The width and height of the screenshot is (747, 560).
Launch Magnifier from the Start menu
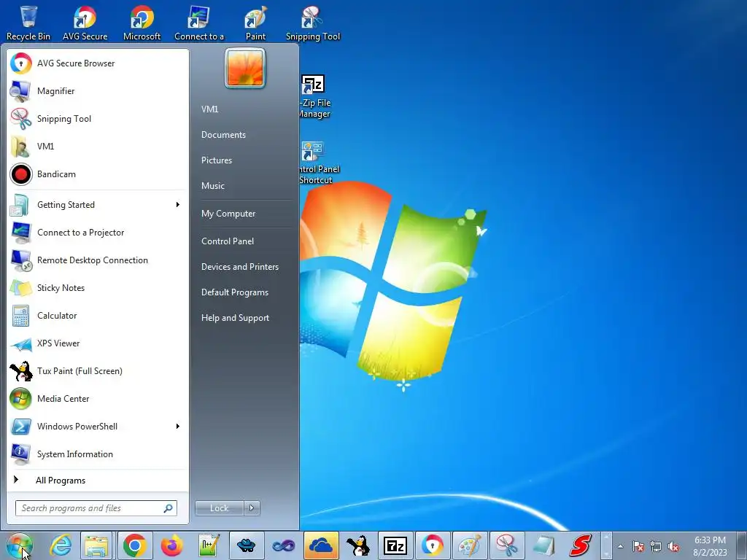pos(98,91)
